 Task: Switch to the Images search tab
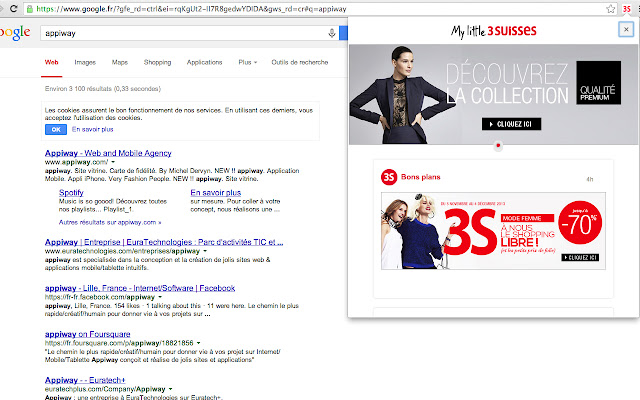(x=84, y=62)
